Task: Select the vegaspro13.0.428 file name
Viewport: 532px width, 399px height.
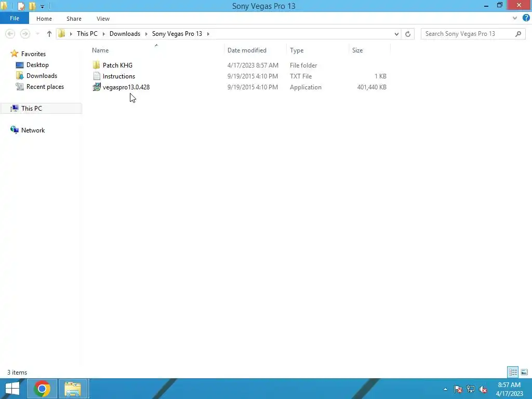Action: click(126, 87)
